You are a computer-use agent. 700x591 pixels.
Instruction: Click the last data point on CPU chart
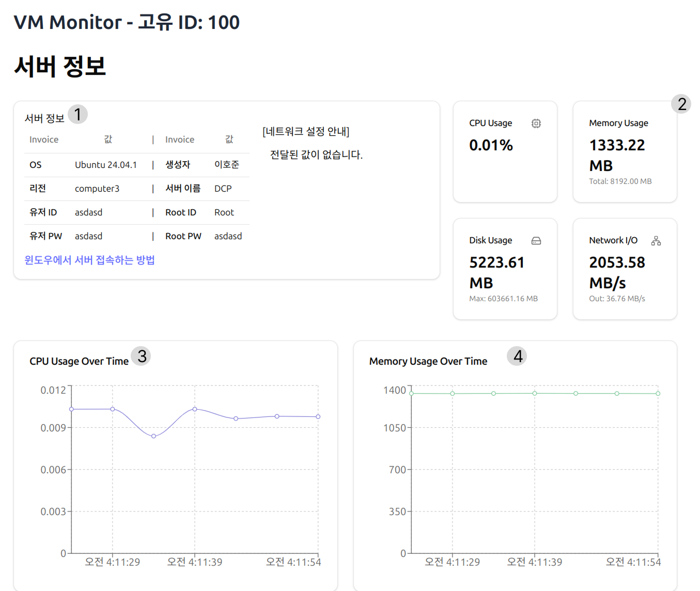click(x=318, y=416)
